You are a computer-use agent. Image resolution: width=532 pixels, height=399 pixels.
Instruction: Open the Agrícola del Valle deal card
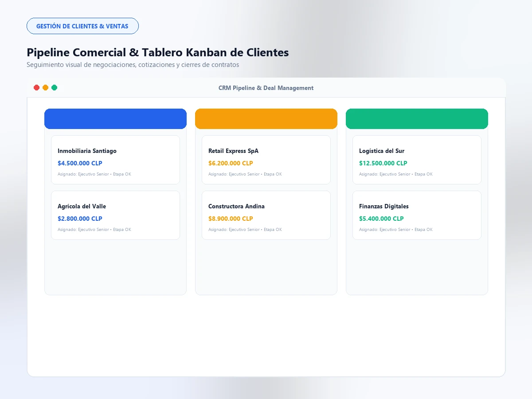115,215
